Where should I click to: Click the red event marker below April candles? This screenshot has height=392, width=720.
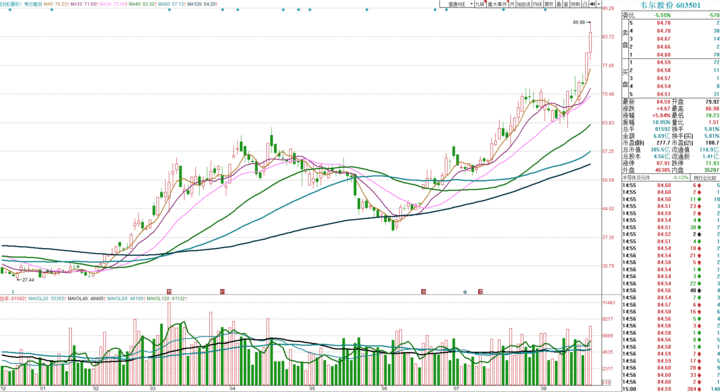click(x=222, y=291)
